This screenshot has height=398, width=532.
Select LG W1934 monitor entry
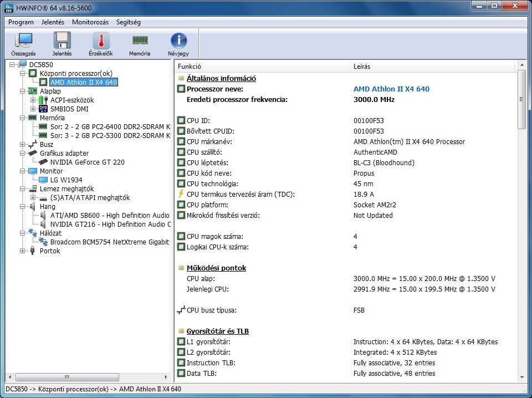click(x=66, y=180)
